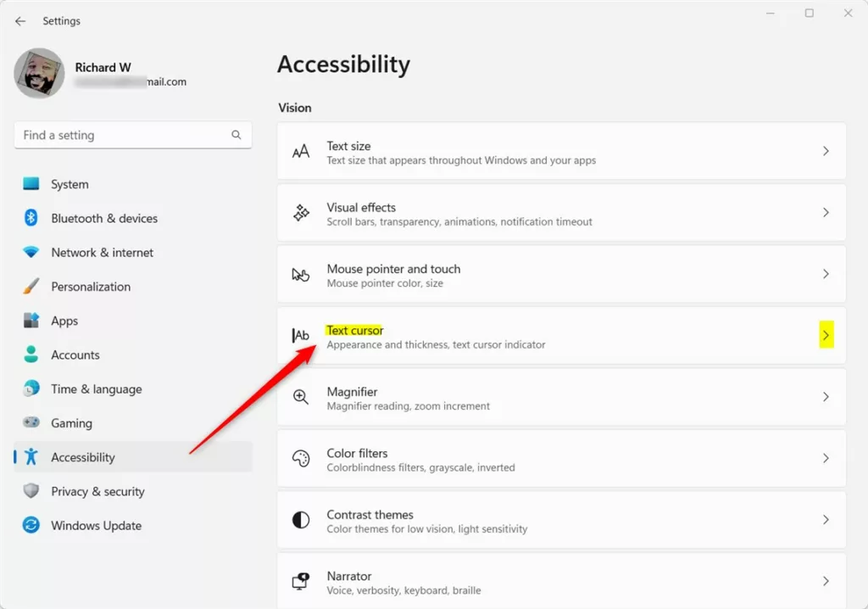868x609 pixels.
Task: Click the Richard W profile picture
Action: (39, 73)
